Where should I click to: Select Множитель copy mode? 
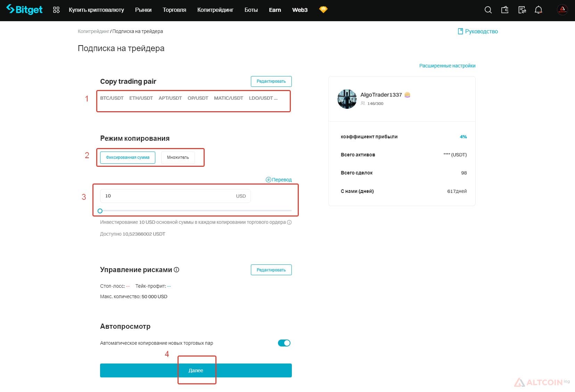(x=178, y=157)
